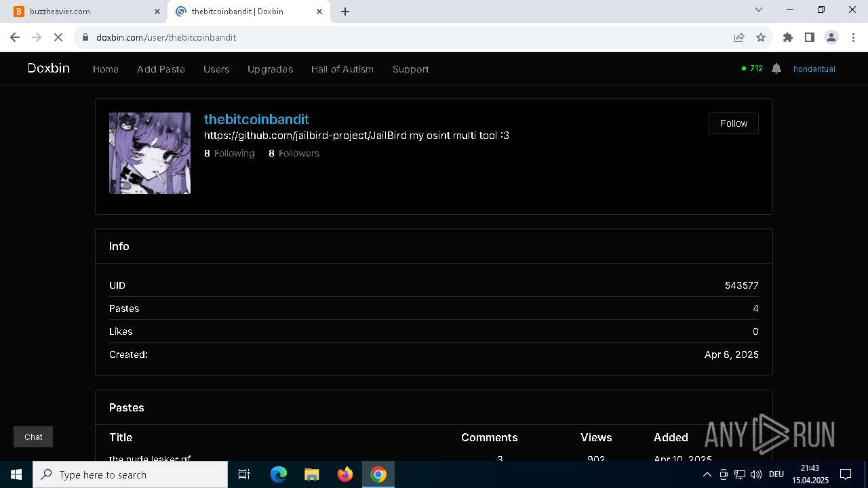Image resolution: width=868 pixels, height=488 pixels.
Task: Open the tab search chevron
Action: pyautogui.click(x=759, y=10)
